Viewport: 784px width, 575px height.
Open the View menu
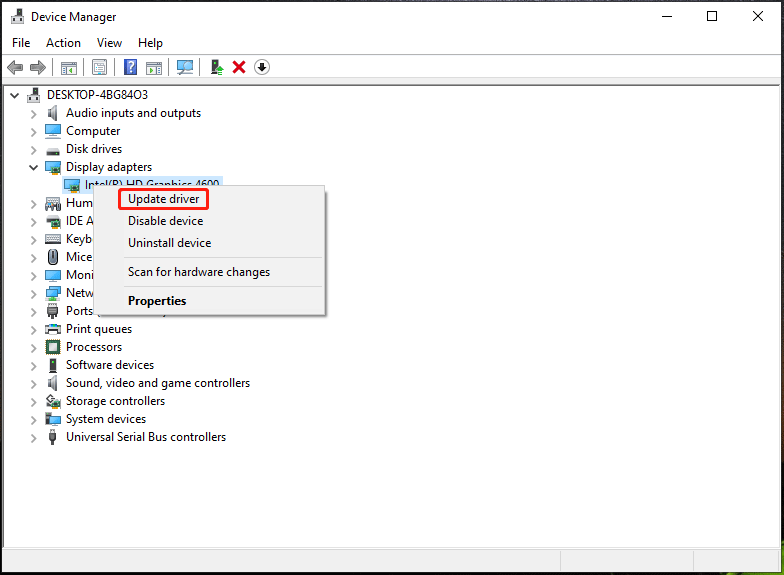click(109, 43)
